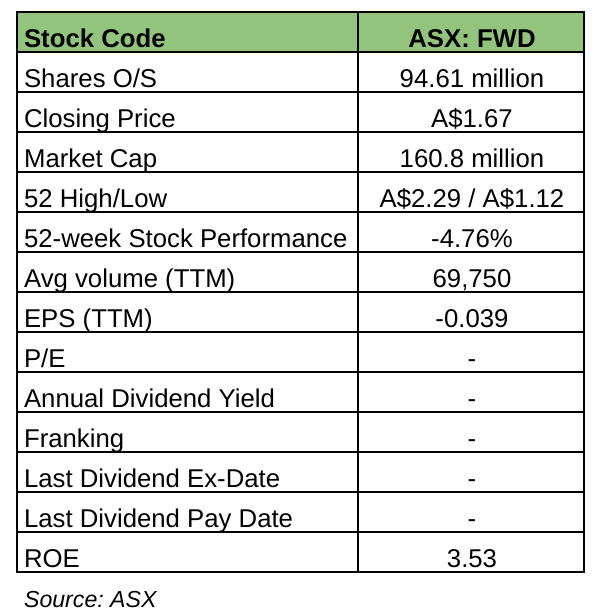Click the Last Dividend Ex-Date label

tap(151, 478)
